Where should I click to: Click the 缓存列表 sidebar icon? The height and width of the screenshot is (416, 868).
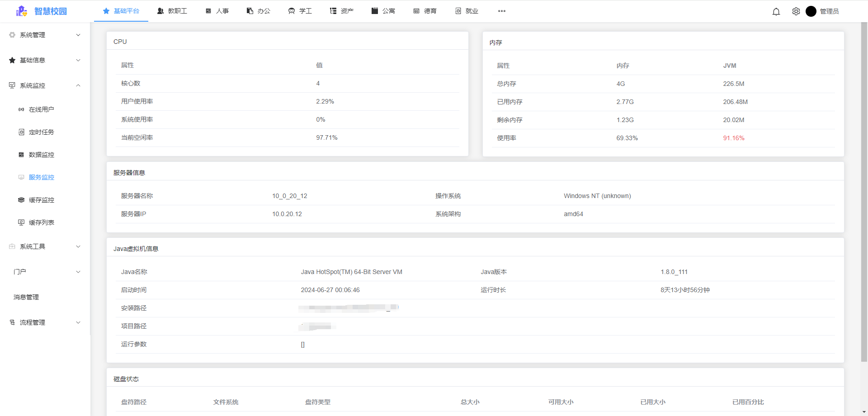click(21, 222)
